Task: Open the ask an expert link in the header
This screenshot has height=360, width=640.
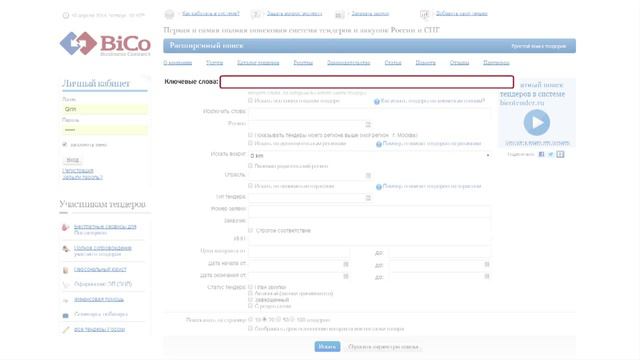Action: [x=294, y=14]
